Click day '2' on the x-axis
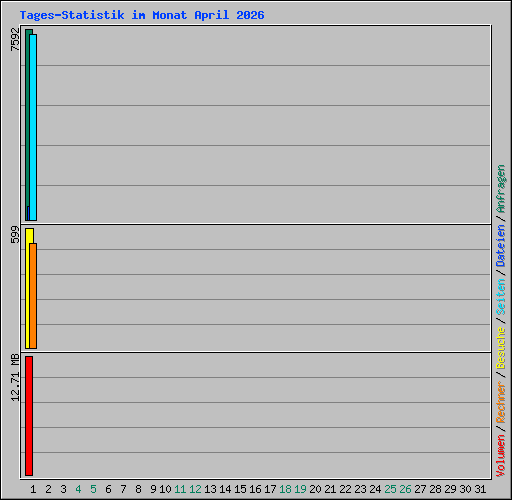The height and width of the screenshot is (500, 512). pos(48,489)
